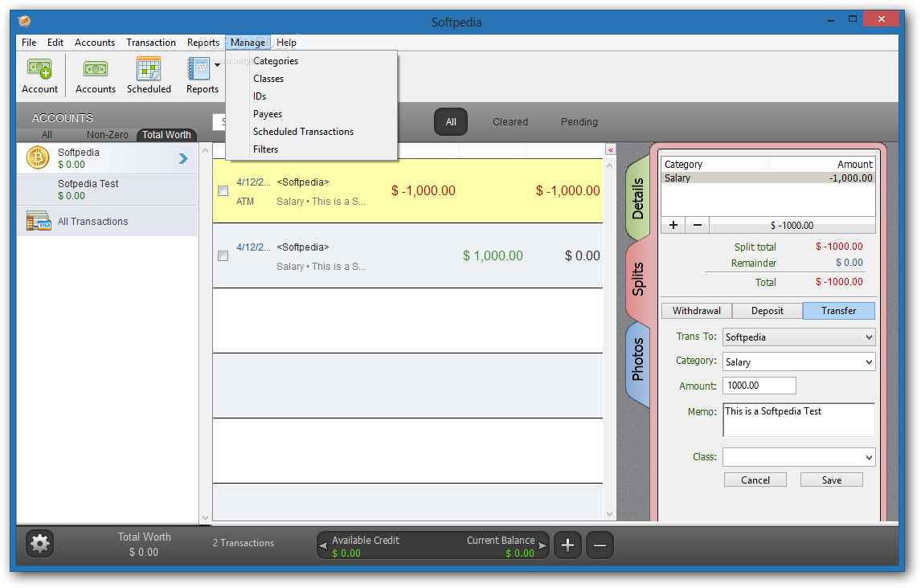
Task: Click the right arrow next to Current Balance
Action: (x=542, y=545)
